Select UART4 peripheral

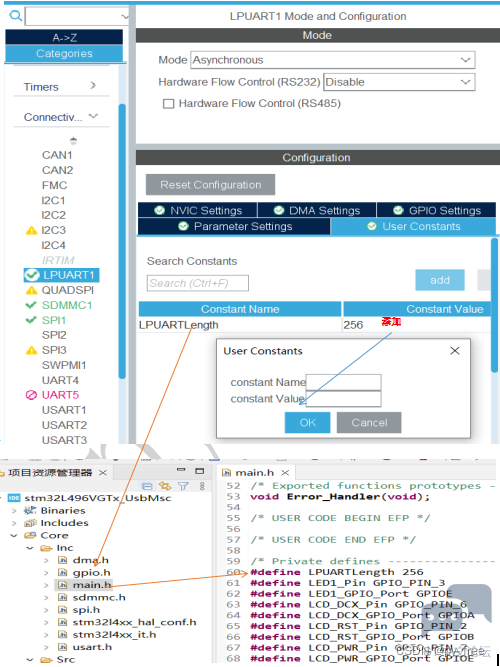(x=60, y=380)
